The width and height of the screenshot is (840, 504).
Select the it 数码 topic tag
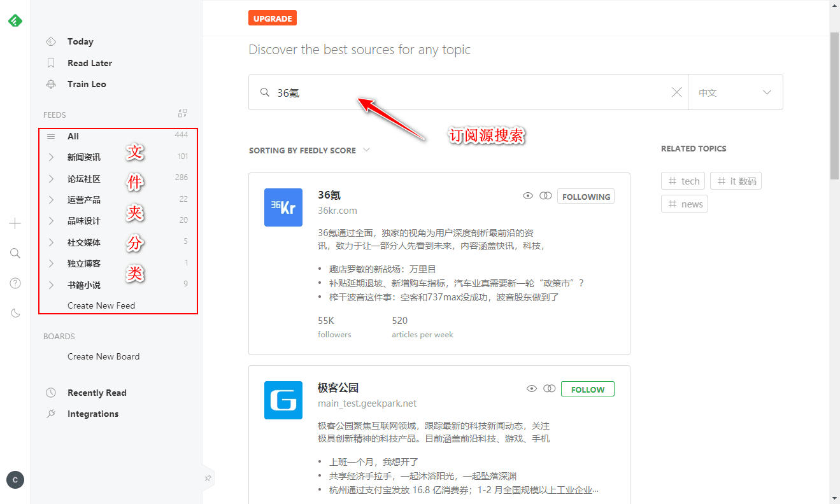point(736,181)
